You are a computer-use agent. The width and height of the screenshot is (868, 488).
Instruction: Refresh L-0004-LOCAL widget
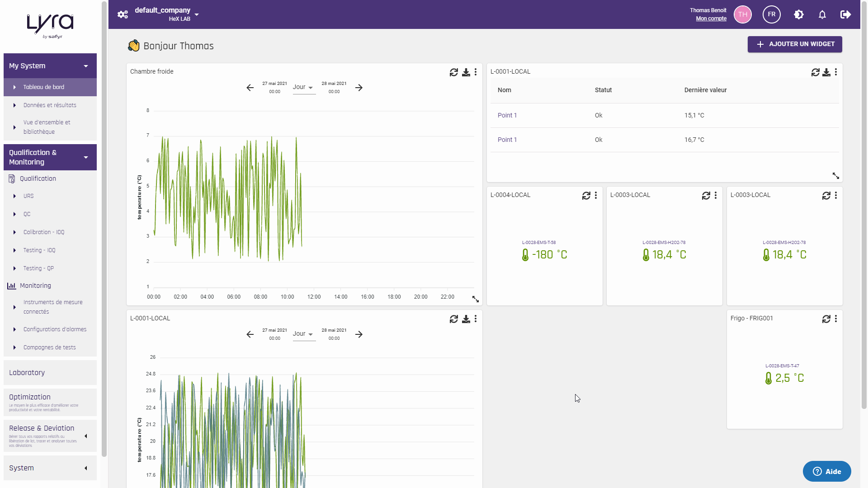[586, 196]
